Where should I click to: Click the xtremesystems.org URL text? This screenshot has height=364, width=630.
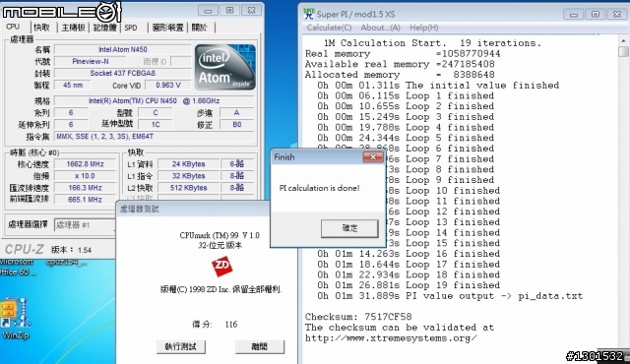[391, 337]
